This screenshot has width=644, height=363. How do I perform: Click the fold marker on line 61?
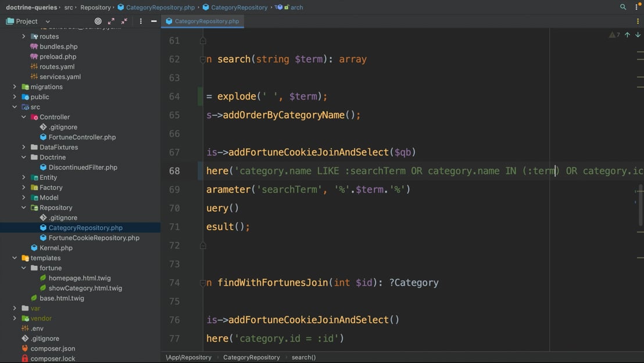[x=203, y=41]
